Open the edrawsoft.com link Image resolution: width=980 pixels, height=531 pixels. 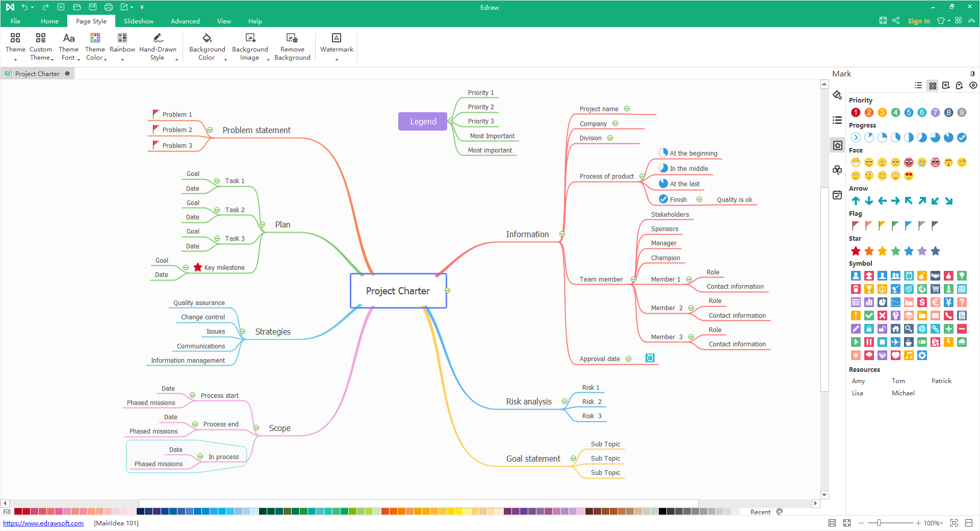43,523
